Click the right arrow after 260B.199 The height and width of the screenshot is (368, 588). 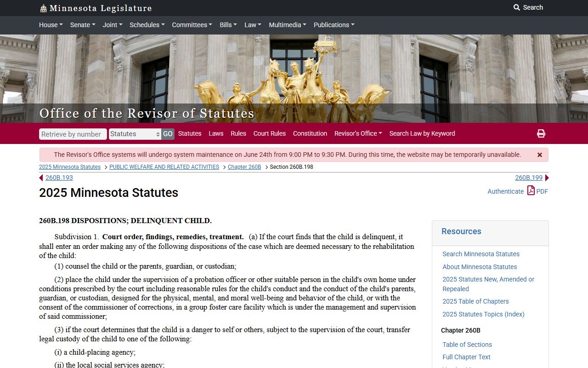pyautogui.click(x=547, y=178)
